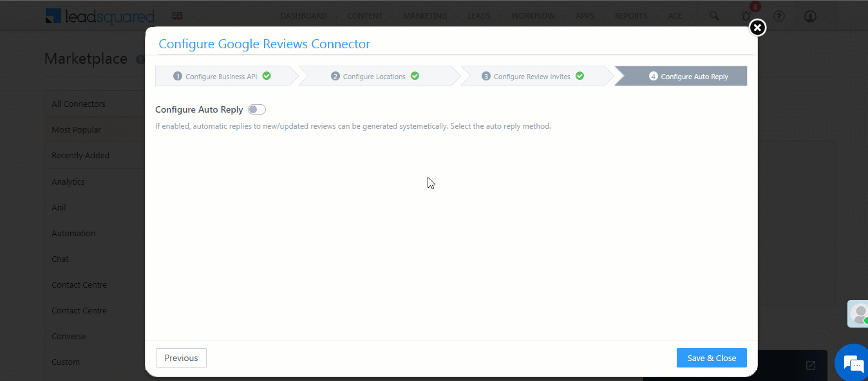This screenshot has width=868, height=381.
Task: Toggle the Configure Auto Reply switch
Action: (x=257, y=110)
